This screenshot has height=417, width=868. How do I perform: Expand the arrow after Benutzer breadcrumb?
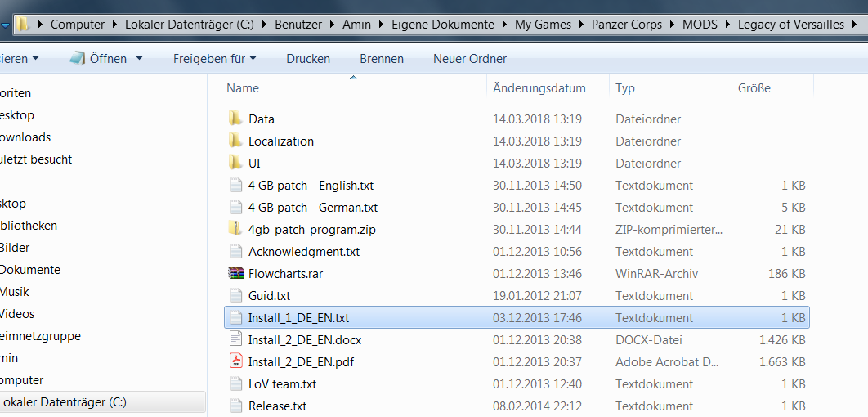(332, 25)
